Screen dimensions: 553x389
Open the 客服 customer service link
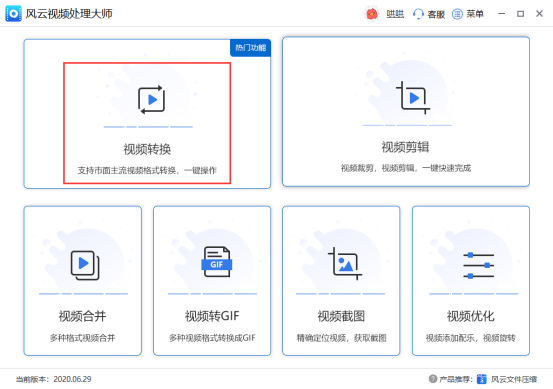coord(436,14)
